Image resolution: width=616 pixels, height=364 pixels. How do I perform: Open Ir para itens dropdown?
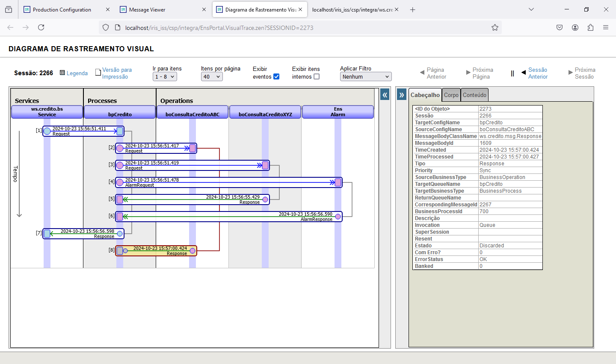click(165, 77)
